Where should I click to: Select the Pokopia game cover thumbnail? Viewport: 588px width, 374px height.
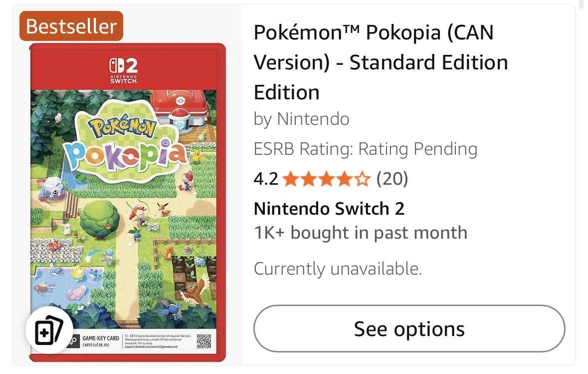click(x=127, y=202)
